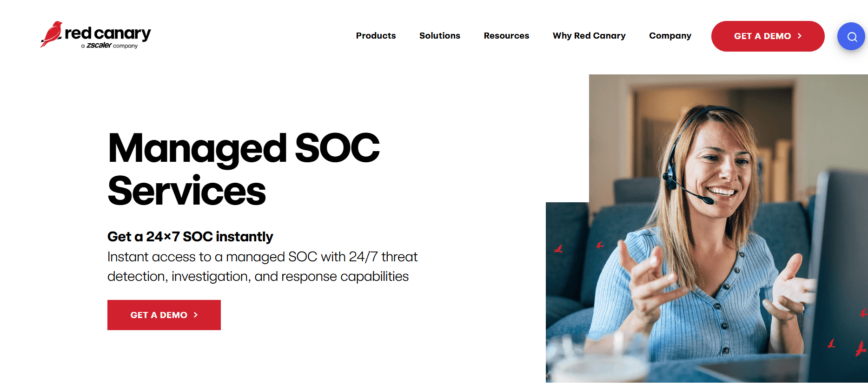Click the arrow chevron in hero Get a Demo

(x=195, y=315)
